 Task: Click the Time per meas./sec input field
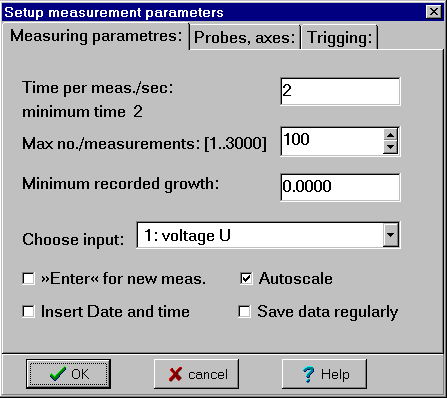click(340, 91)
